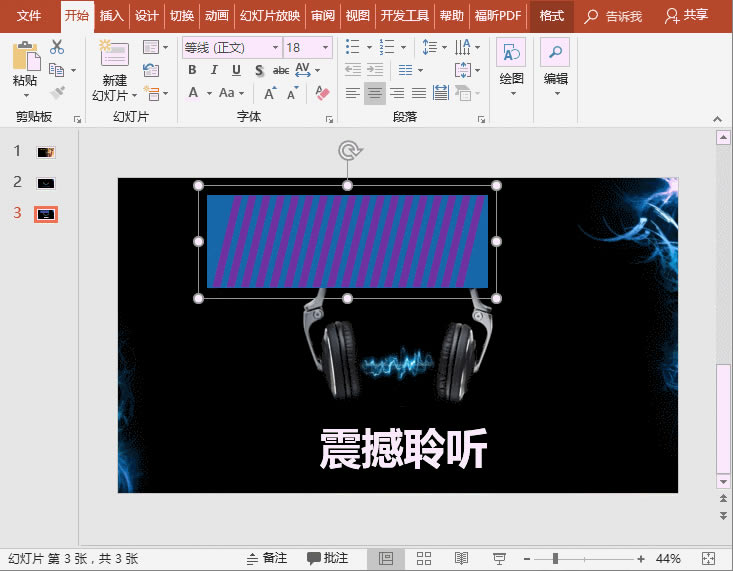Click the 共享 (Share) button

pyautogui.click(x=686, y=16)
